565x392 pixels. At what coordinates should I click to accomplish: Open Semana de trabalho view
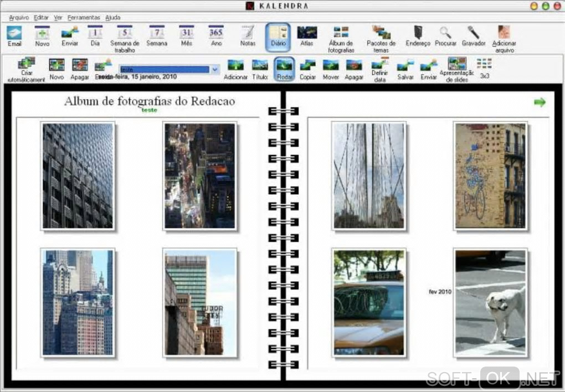click(125, 39)
